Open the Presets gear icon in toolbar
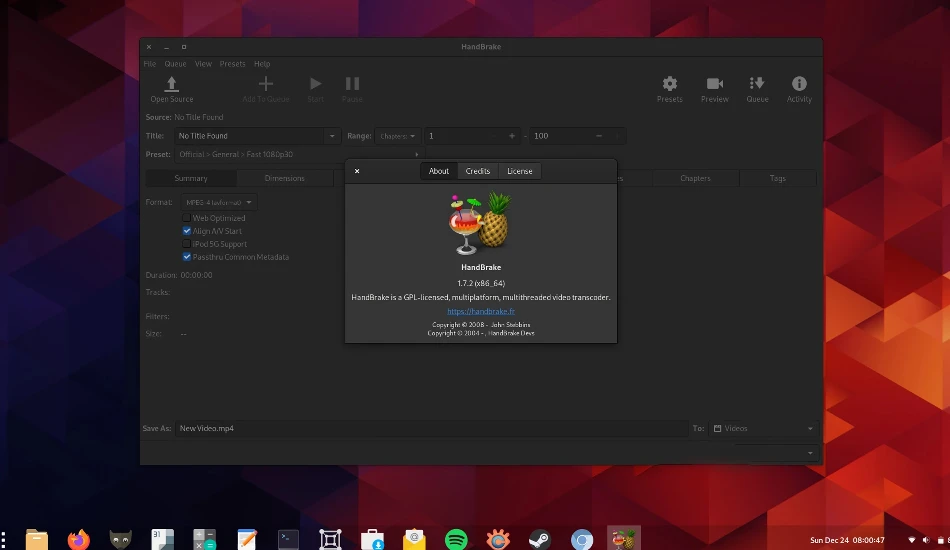Viewport: 950px width, 550px height. [x=669, y=84]
